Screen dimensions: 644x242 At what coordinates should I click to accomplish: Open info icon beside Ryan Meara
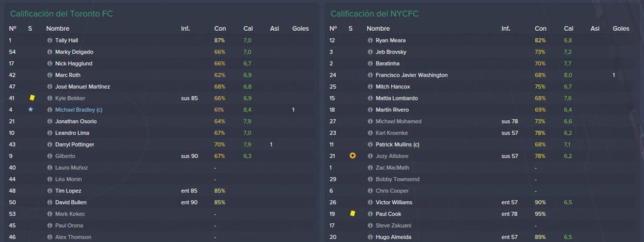pos(370,41)
